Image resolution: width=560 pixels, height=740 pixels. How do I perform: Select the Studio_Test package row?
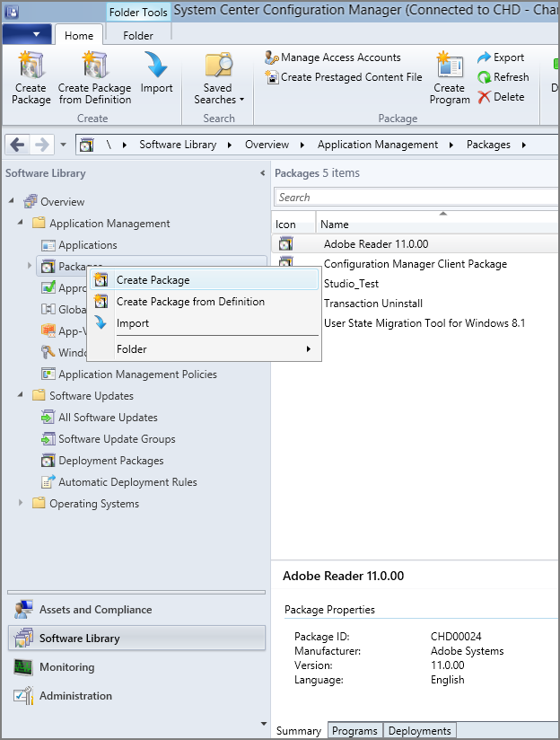(351, 284)
